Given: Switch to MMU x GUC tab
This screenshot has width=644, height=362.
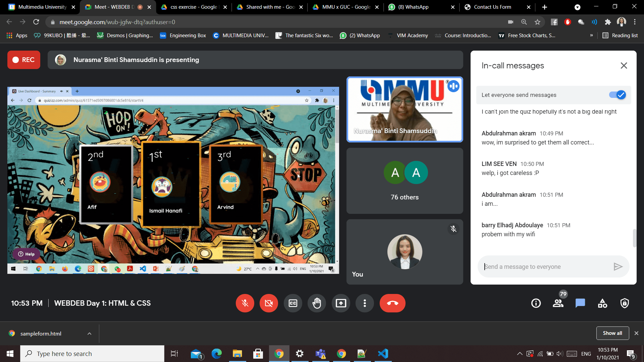Looking at the screenshot, I should pos(345,7).
